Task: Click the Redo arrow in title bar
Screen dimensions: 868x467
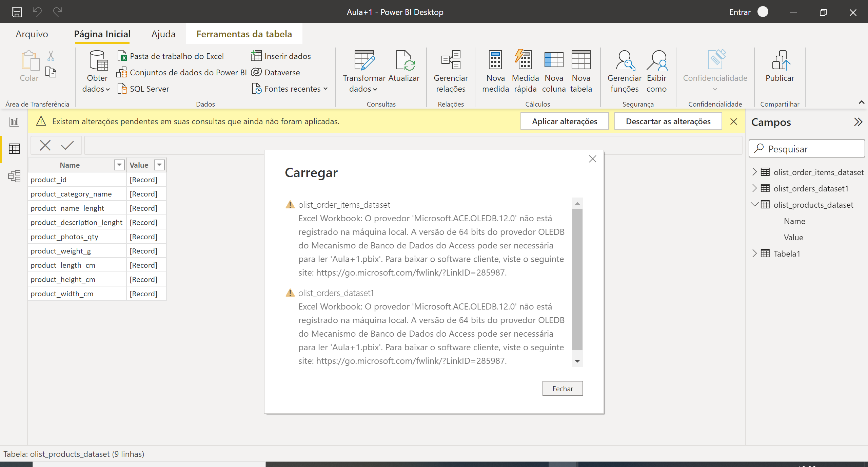Action: coord(58,12)
